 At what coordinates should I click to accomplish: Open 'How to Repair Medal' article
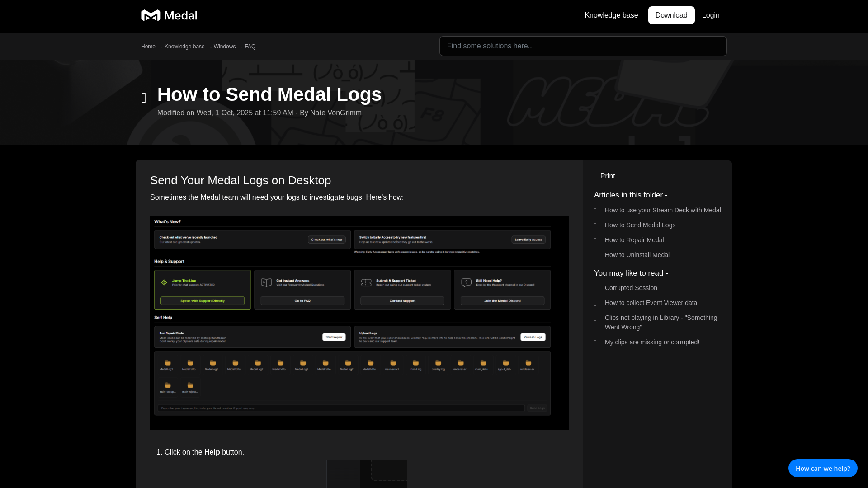[634, 240]
